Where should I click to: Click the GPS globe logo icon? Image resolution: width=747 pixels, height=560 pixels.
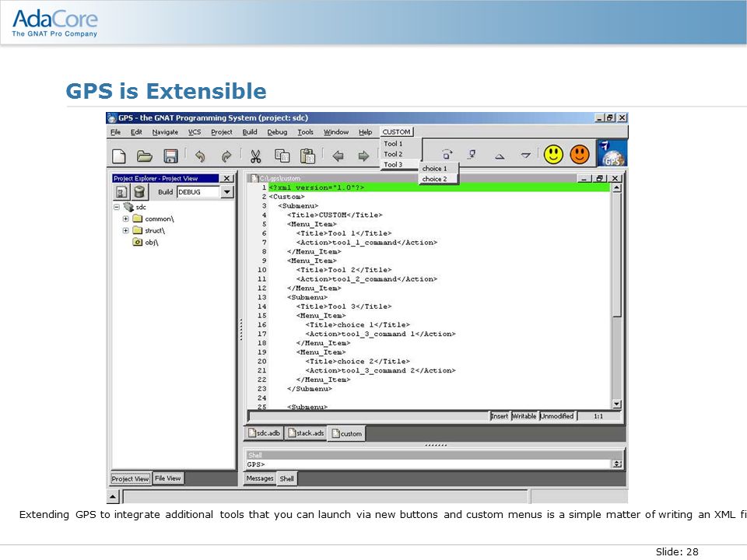point(612,153)
